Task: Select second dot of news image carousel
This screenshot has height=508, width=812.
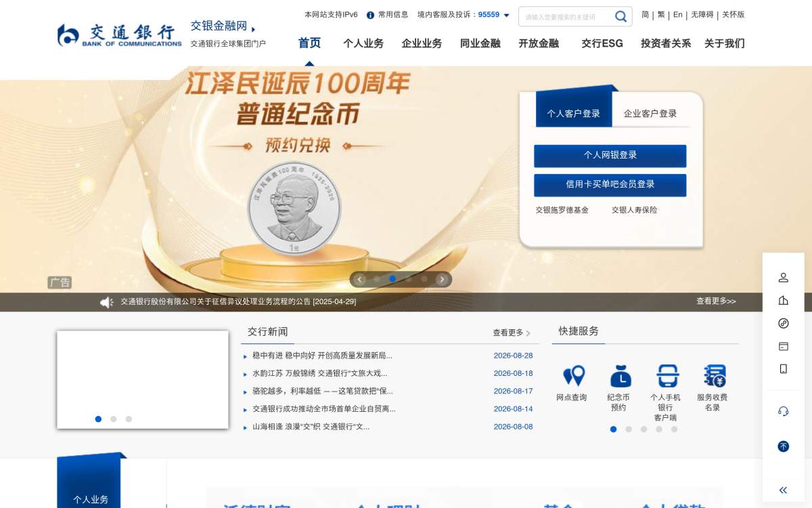Action: point(113,419)
